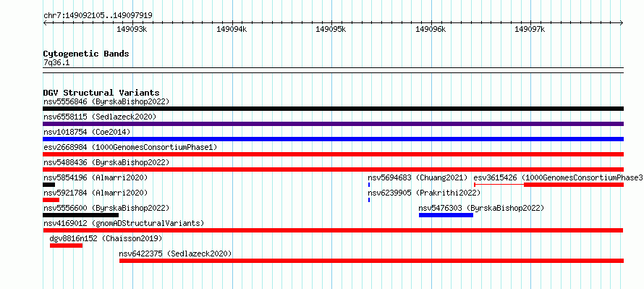Open nsv5854196 (Almarri2020) label
Screen dimensions: 644x289
[x=96, y=177]
